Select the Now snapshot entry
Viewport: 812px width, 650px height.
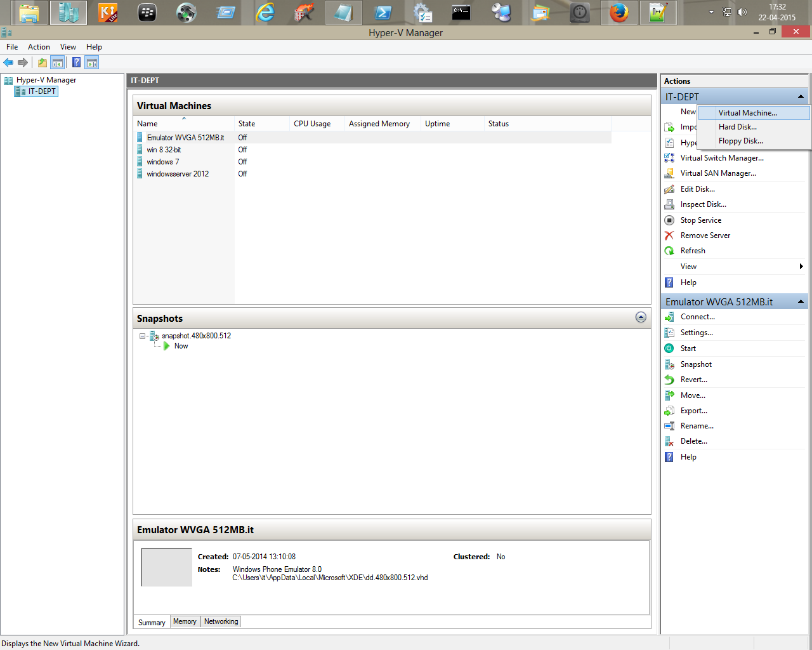[181, 346]
